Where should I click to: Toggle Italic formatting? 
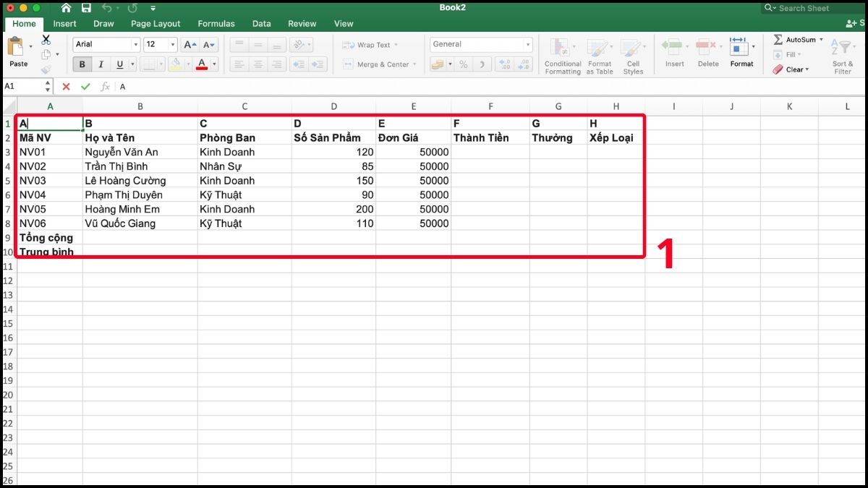click(101, 64)
